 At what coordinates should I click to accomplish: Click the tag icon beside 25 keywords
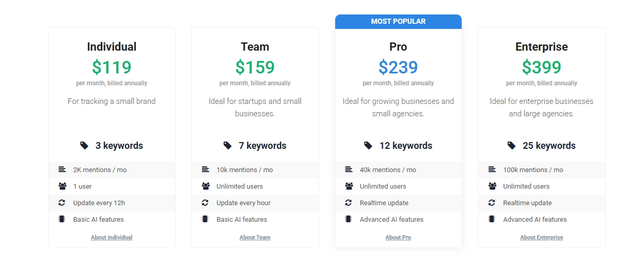coord(511,146)
